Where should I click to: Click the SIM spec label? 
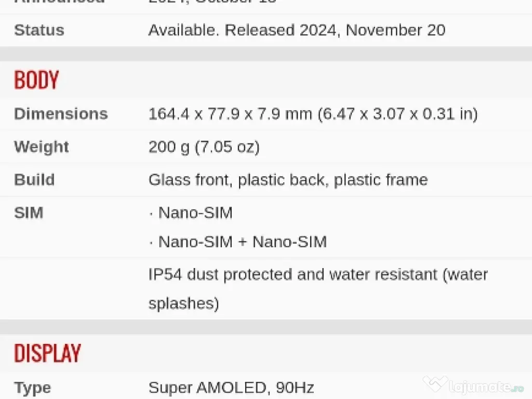tap(29, 212)
